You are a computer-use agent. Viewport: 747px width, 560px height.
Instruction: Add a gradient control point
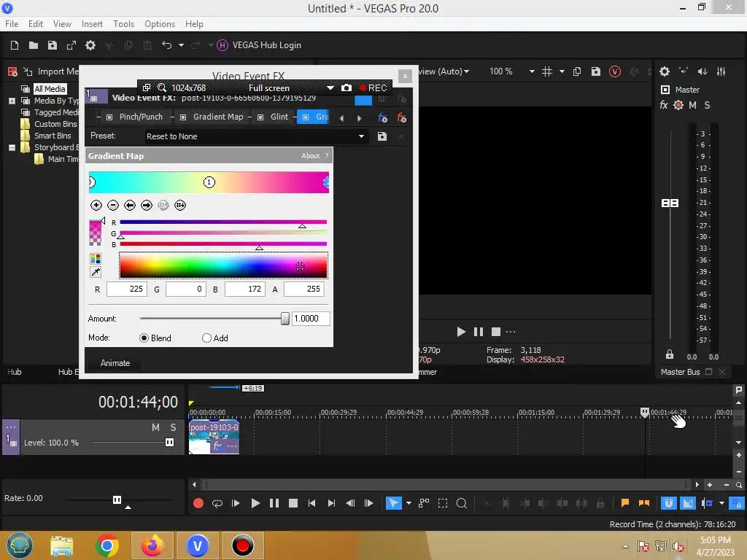[96, 205]
